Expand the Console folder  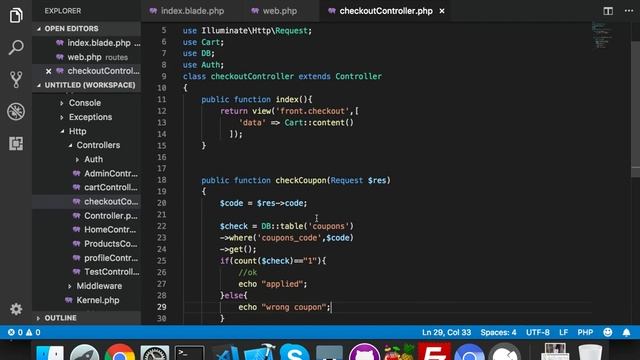coord(84,103)
